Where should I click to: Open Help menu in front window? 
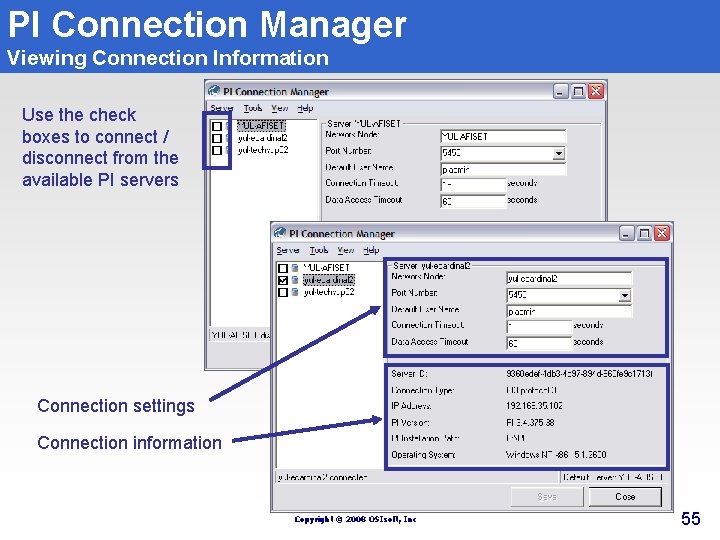371,250
